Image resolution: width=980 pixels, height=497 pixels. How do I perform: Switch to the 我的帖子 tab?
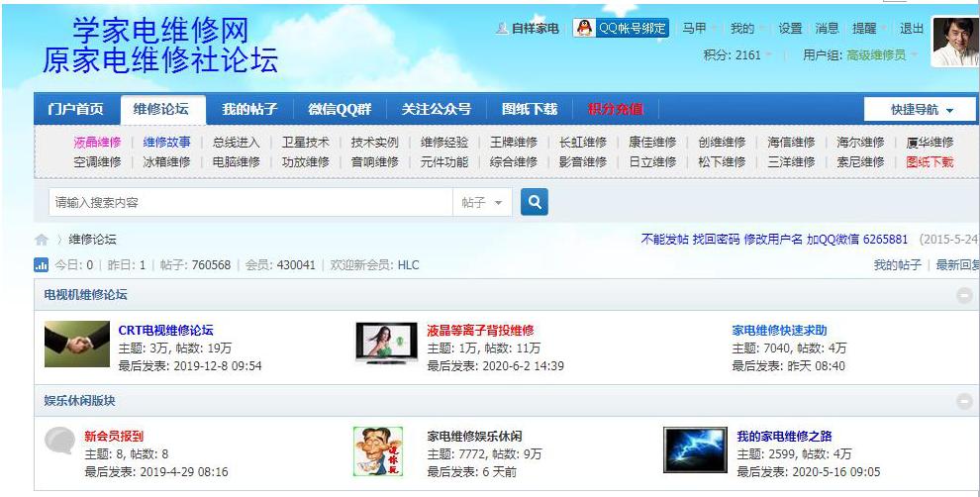tap(249, 109)
